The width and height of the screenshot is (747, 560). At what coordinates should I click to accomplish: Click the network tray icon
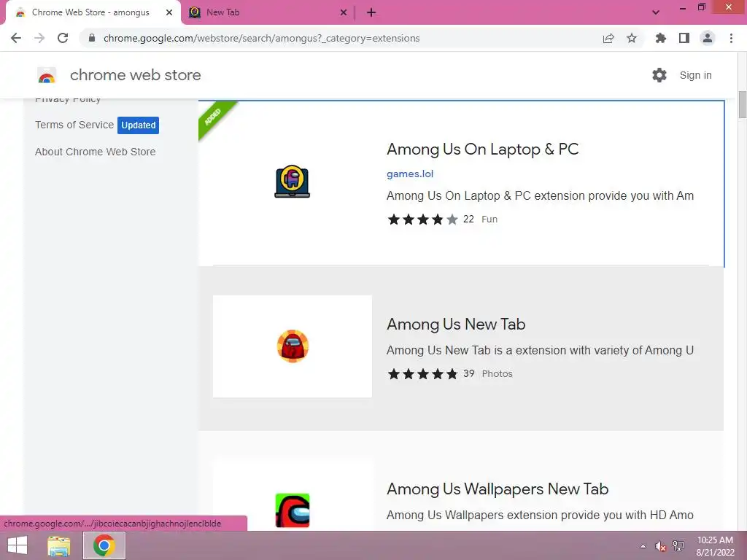click(678, 546)
